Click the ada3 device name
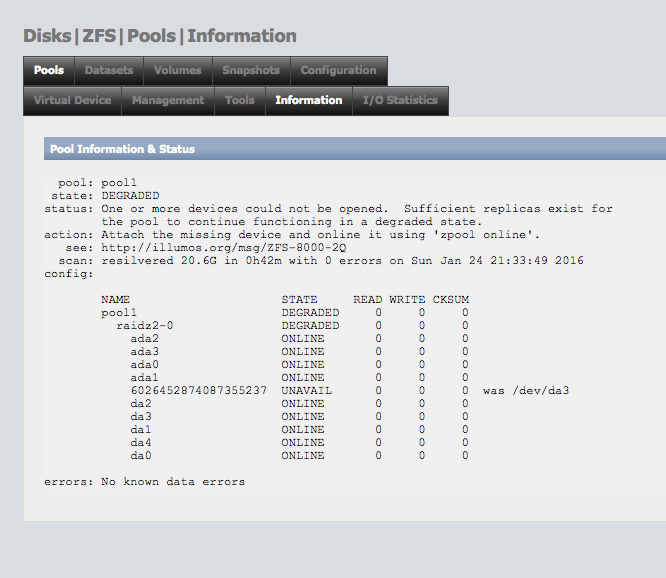The image size is (666, 578). tap(145, 352)
